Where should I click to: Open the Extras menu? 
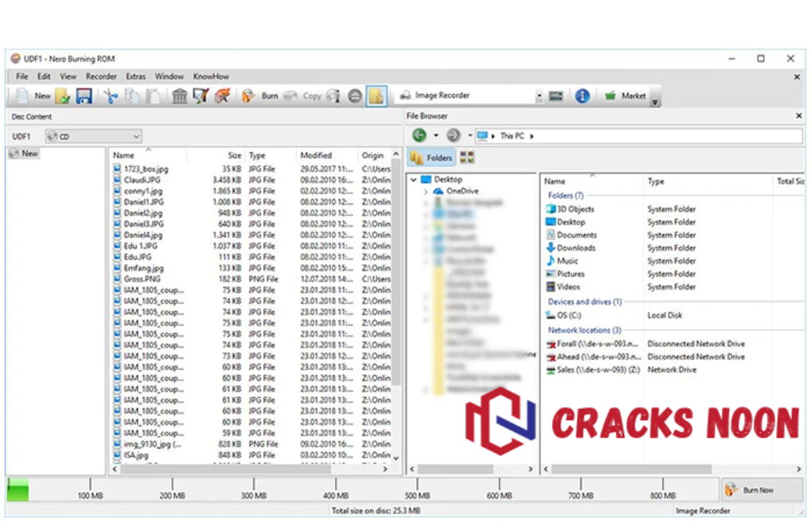click(135, 76)
